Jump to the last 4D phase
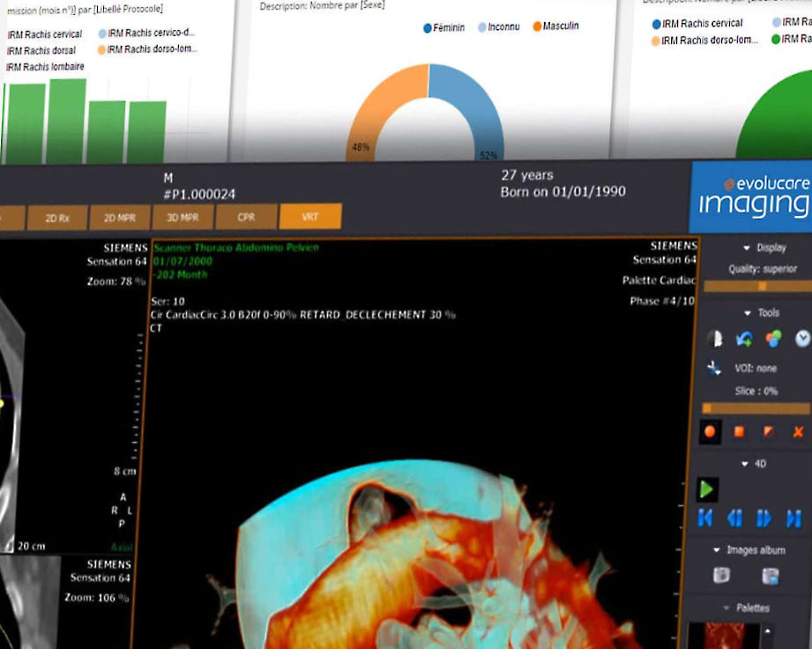Screen dimensions: 812x649 pyautogui.click(x=793, y=518)
